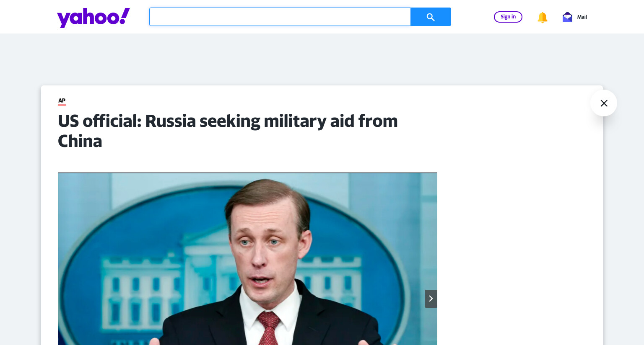Click the word China in the headline

click(80, 142)
